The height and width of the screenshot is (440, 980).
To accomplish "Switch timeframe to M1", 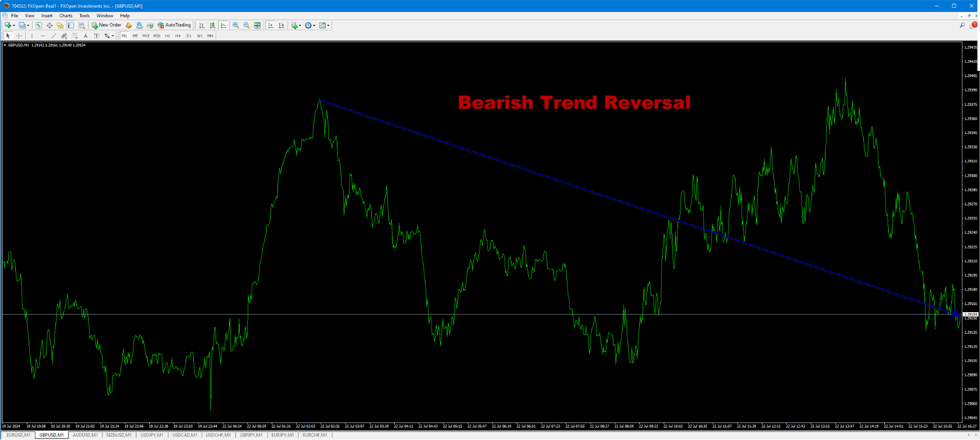I will coord(124,36).
